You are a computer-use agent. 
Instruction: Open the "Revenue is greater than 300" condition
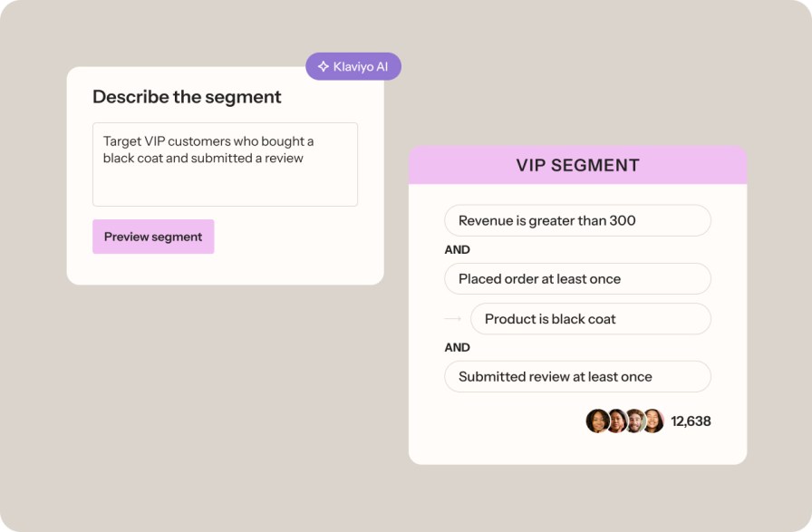[577, 220]
